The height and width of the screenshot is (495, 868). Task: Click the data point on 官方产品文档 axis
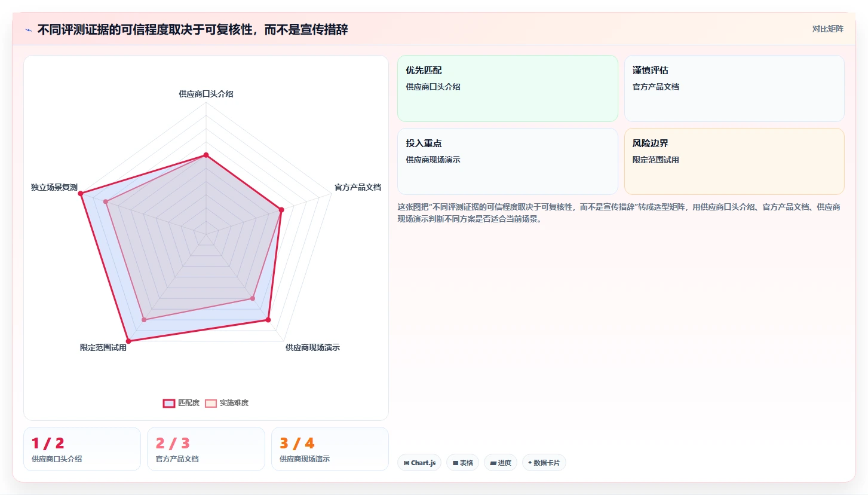pyautogui.click(x=281, y=210)
